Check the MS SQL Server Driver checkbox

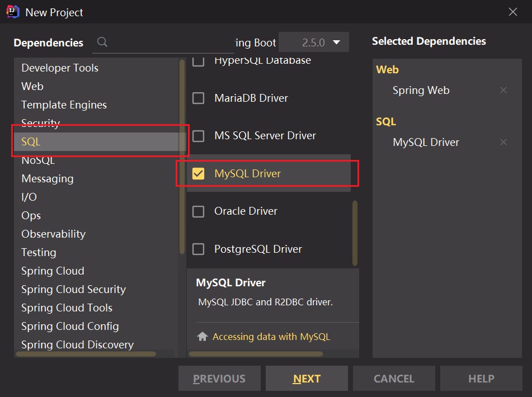[198, 136]
